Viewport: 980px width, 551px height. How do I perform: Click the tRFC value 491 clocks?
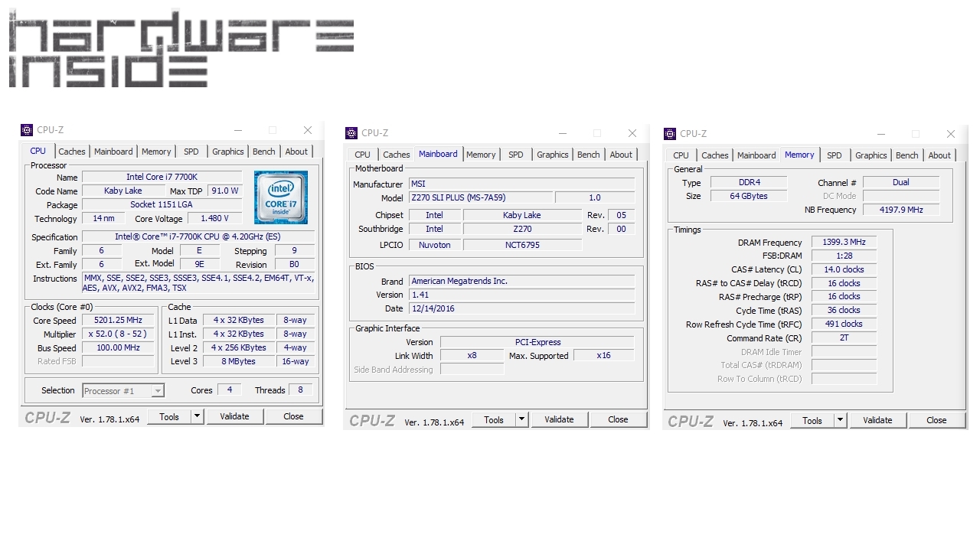[x=844, y=324]
